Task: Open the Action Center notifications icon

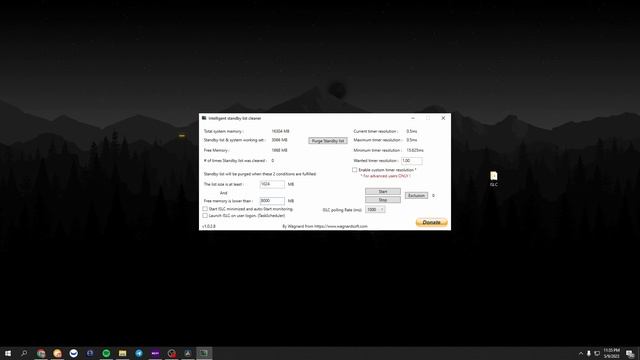Action: (630, 353)
